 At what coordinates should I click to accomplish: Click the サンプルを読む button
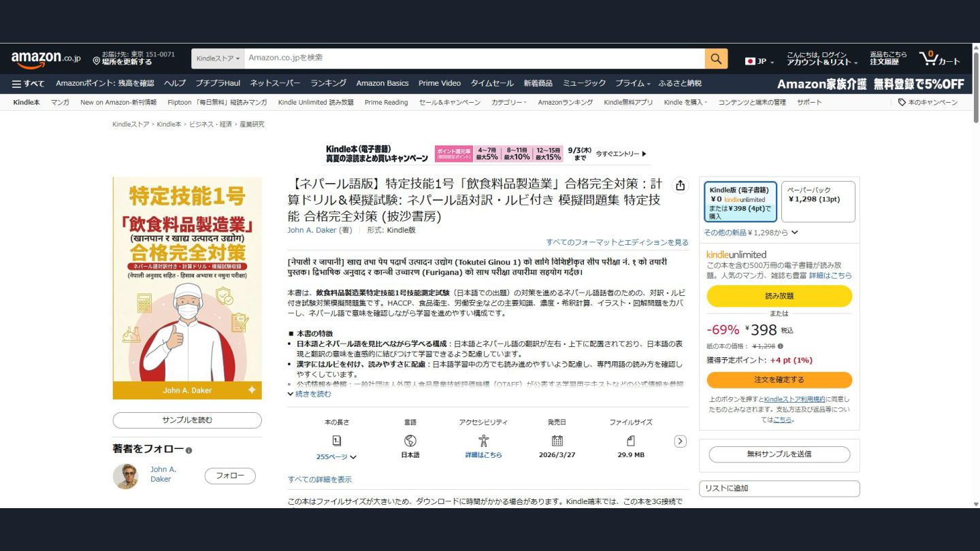(x=187, y=420)
